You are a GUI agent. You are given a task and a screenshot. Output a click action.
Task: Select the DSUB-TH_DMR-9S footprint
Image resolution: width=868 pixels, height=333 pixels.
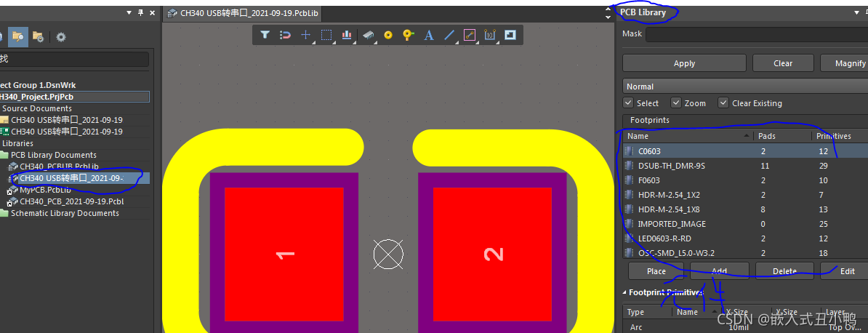click(745, 166)
